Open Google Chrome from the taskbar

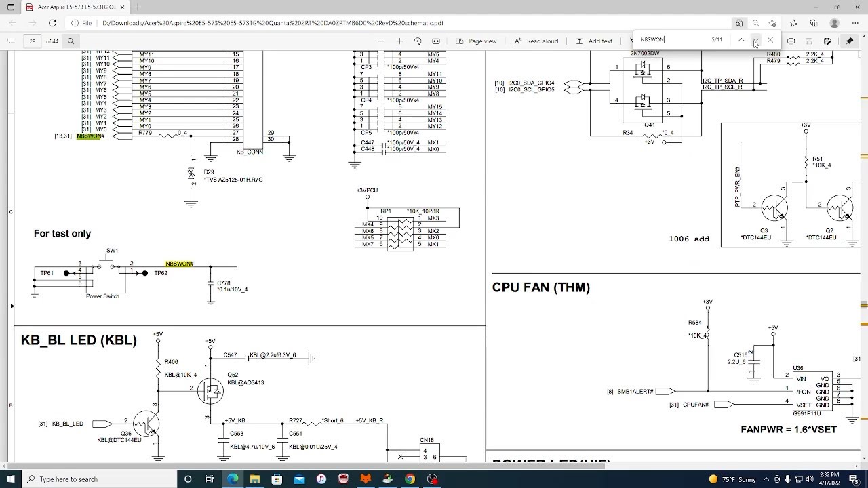410,479
